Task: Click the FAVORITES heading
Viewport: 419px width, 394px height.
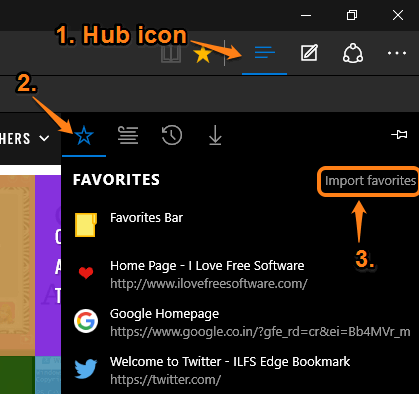Action: pos(116,180)
